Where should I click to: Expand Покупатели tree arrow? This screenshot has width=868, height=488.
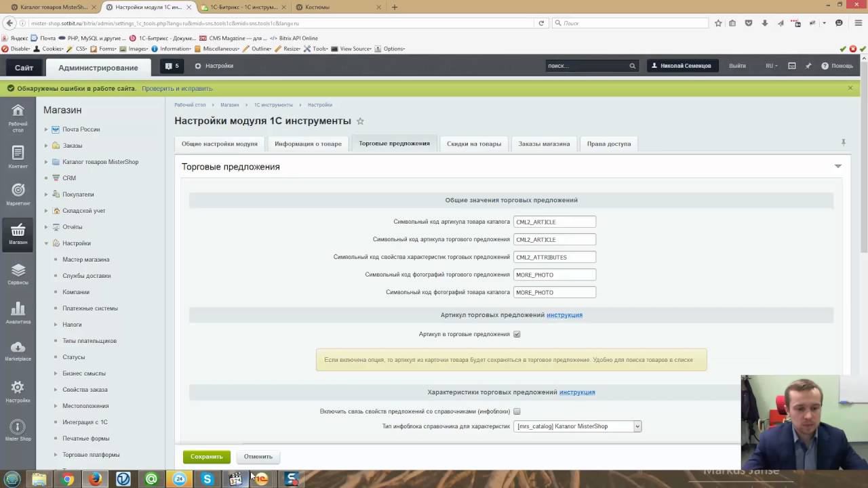[x=46, y=195]
